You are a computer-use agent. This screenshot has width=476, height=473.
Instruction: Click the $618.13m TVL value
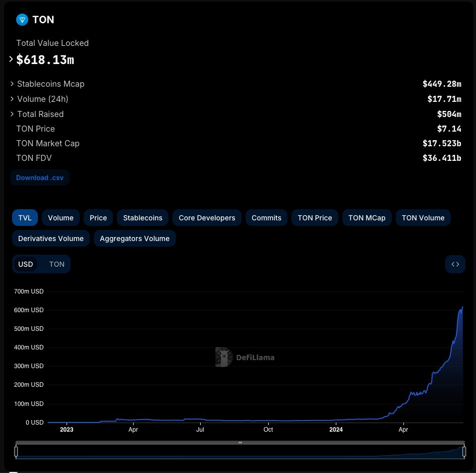(45, 60)
